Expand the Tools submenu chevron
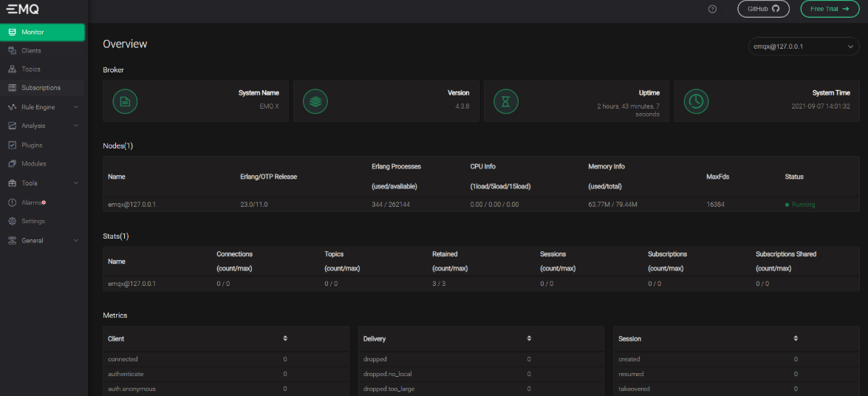Screen dimensions: 868x396 click(x=76, y=182)
